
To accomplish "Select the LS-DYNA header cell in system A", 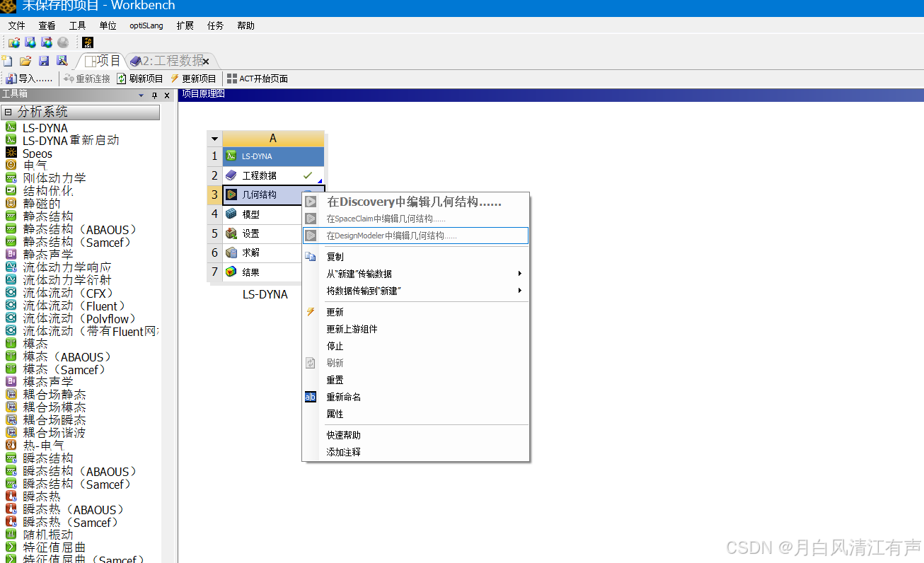I will pos(273,156).
